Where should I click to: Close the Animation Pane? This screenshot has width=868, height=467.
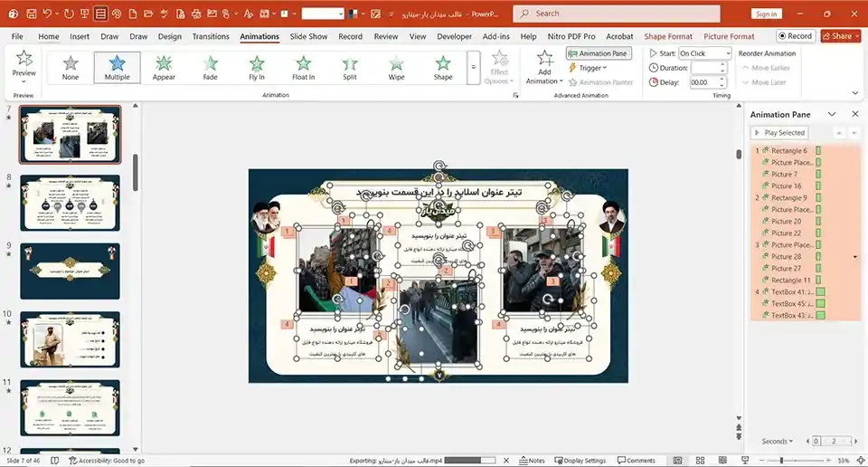tap(855, 114)
